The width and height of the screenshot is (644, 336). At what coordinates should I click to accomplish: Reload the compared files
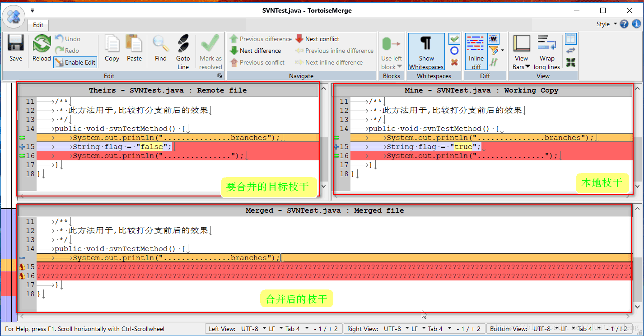point(42,49)
